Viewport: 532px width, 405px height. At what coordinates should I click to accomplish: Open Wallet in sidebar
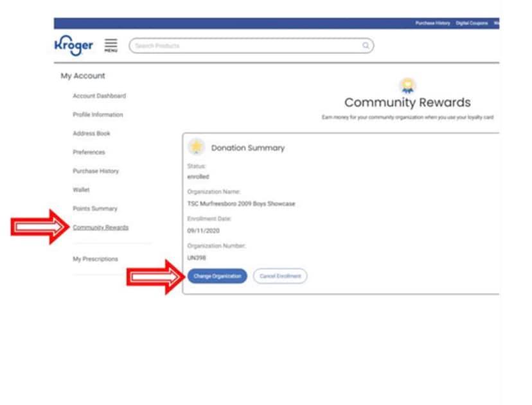coord(81,190)
